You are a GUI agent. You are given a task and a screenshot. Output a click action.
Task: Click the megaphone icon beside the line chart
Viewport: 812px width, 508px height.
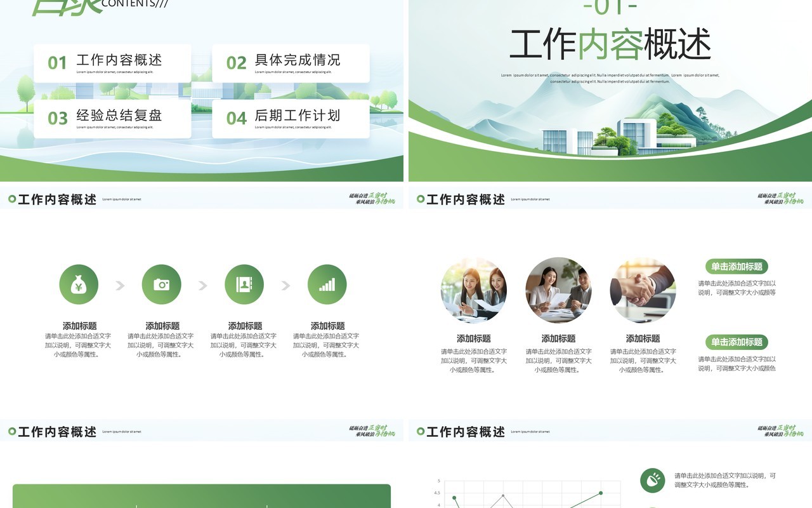(652, 481)
